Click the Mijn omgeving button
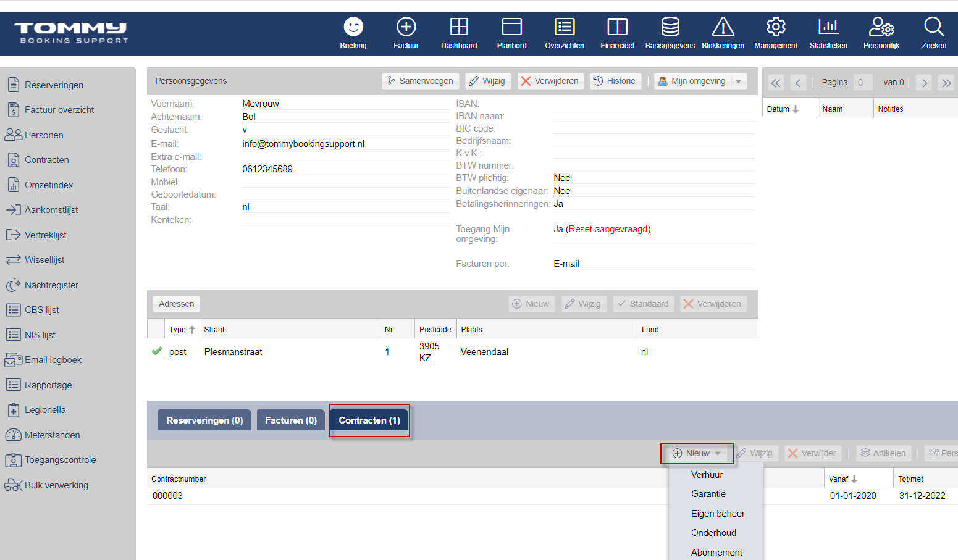The height and width of the screenshot is (560, 958). (x=693, y=81)
